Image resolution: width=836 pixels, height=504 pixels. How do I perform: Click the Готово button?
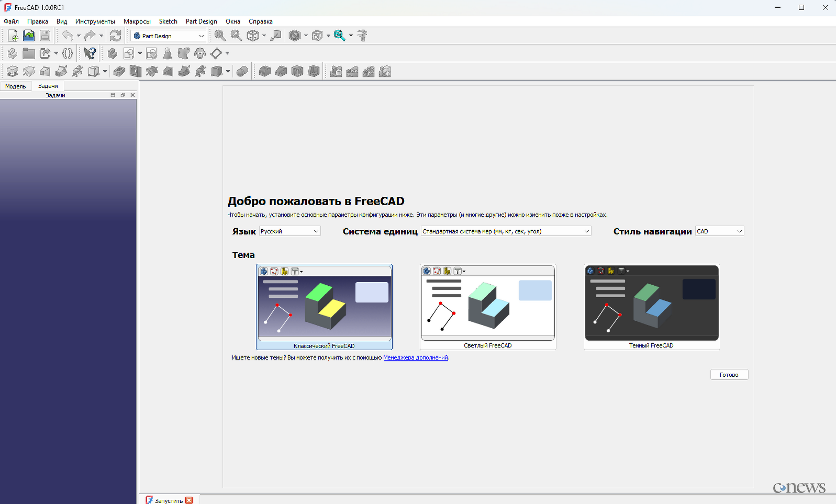click(x=729, y=375)
